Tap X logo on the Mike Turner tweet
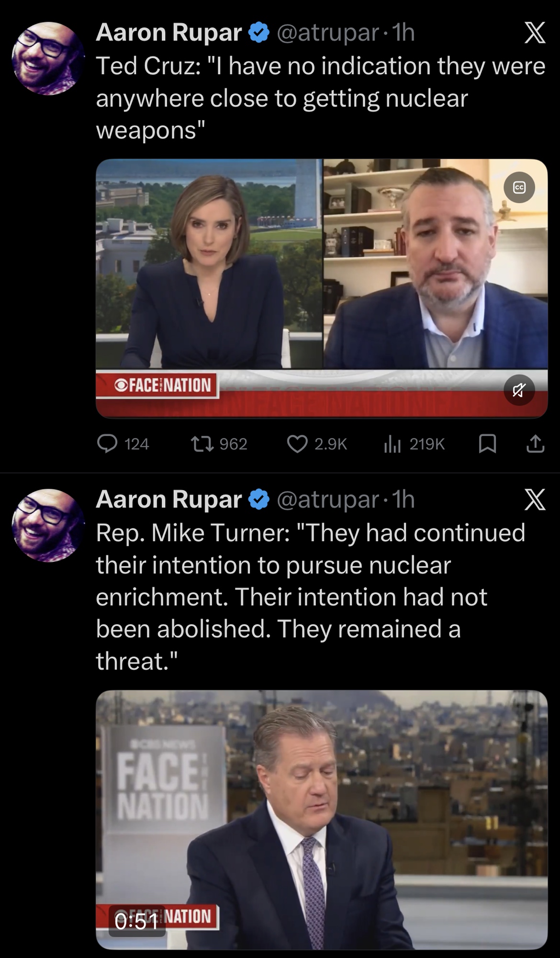 535,500
